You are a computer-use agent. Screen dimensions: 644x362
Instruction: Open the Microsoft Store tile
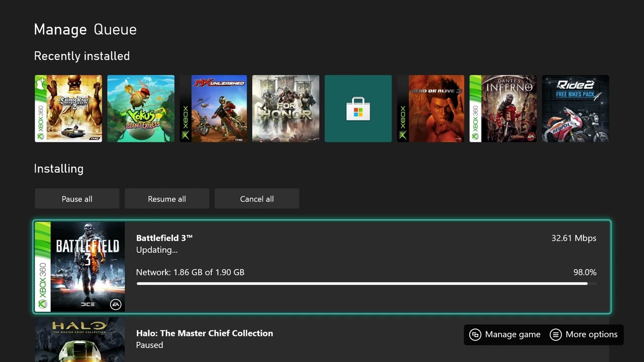click(x=358, y=109)
